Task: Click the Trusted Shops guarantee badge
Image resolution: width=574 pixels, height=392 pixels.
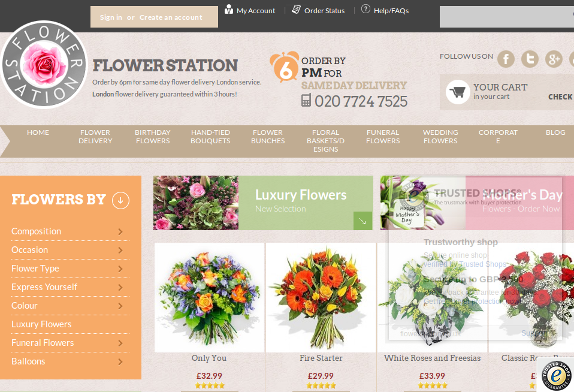Action: point(556,375)
